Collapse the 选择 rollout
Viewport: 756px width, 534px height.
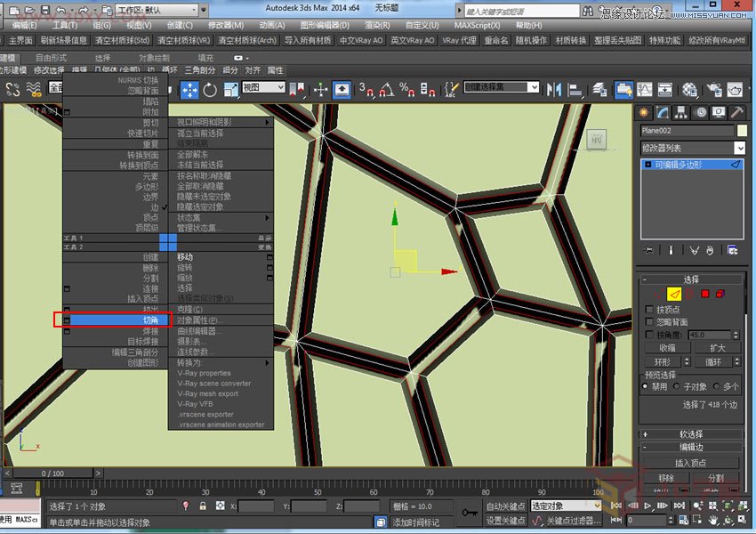[x=691, y=279]
